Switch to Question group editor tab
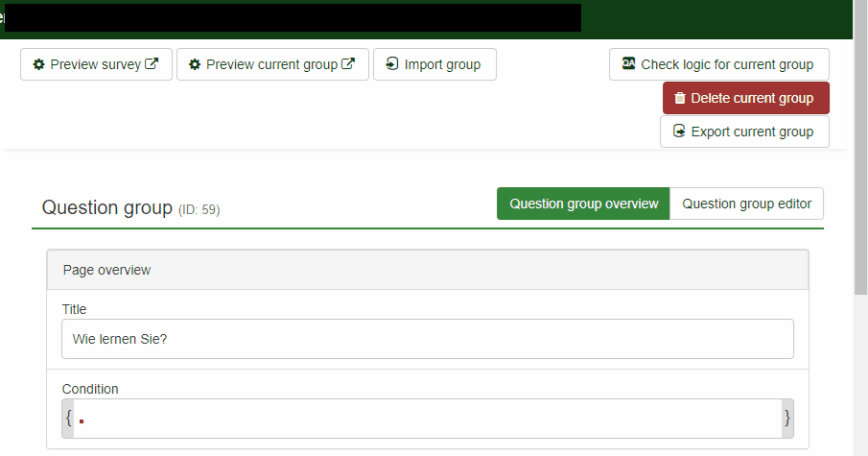This screenshot has width=868, height=456. pos(747,204)
